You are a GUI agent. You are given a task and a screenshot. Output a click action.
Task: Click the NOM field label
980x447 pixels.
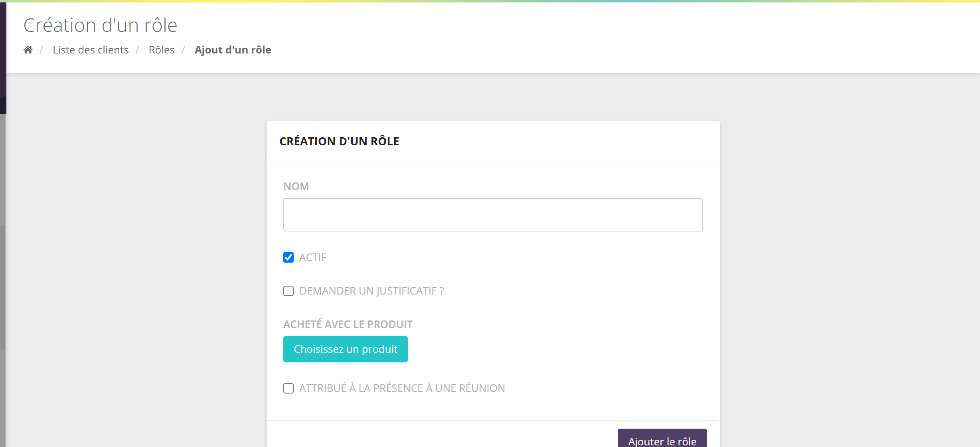click(x=296, y=186)
